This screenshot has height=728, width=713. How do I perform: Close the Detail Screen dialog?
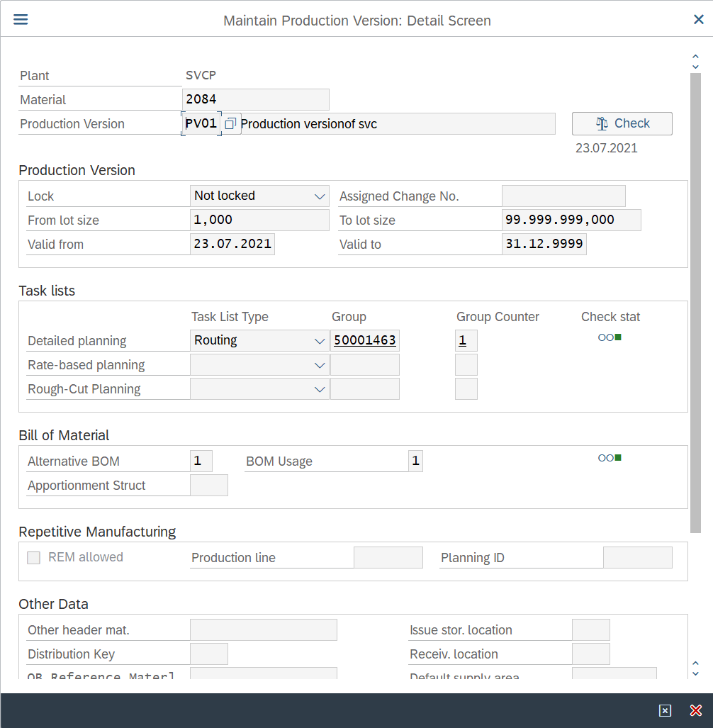(698, 20)
